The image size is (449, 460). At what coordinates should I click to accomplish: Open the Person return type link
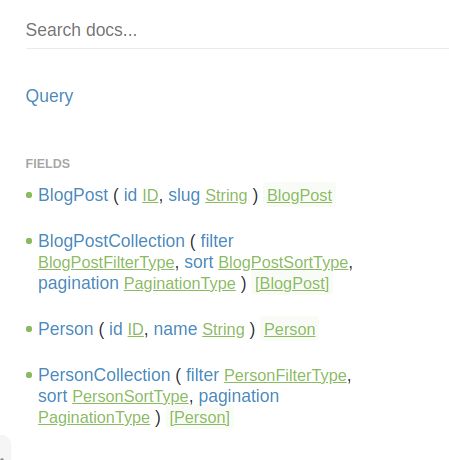coord(290,329)
